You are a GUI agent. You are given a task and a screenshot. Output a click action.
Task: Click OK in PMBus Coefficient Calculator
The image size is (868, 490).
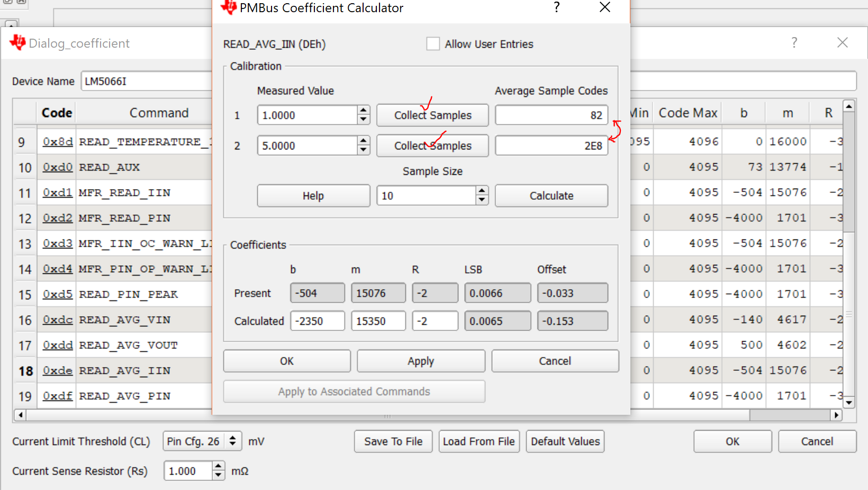287,361
